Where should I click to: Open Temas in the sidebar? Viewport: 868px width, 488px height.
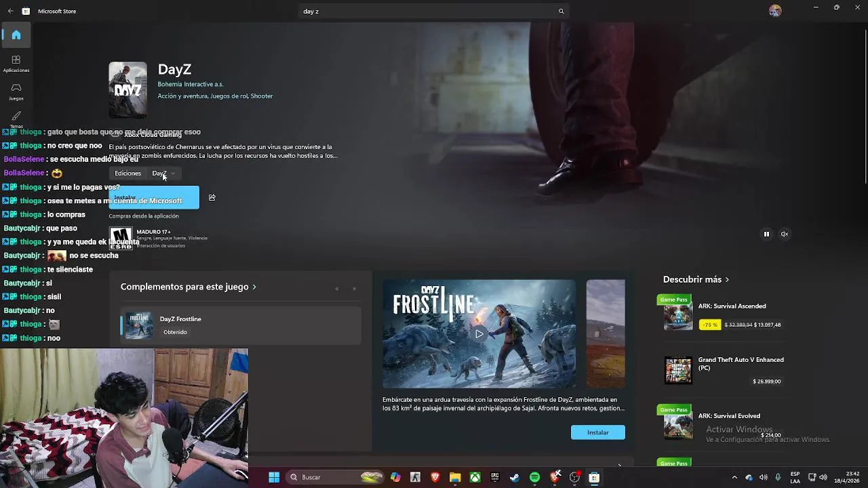pyautogui.click(x=16, y=119)
